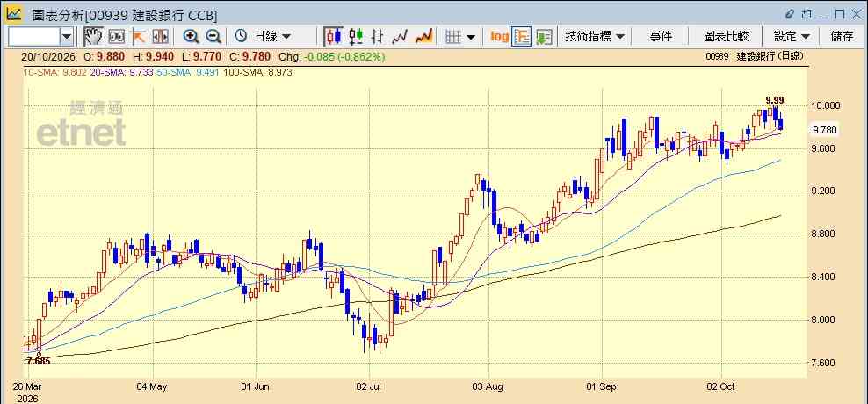Open the 技術指標 dropdown menu
The height and width of the screenshot is (404, 868).
click(595, 37)
